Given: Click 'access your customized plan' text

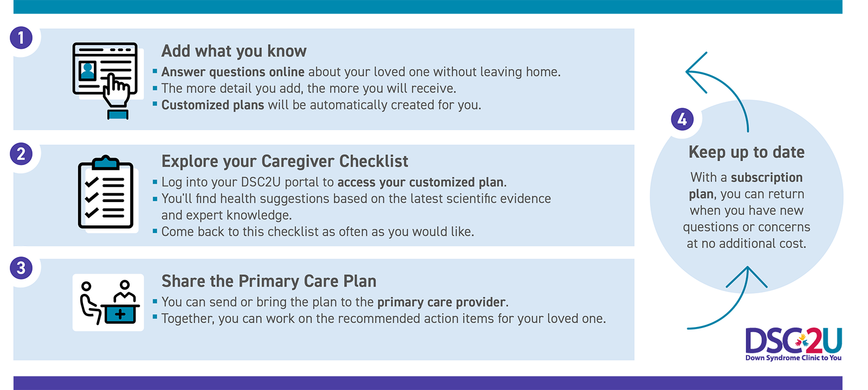Looking at the screenshot, I should pos(420,183).
